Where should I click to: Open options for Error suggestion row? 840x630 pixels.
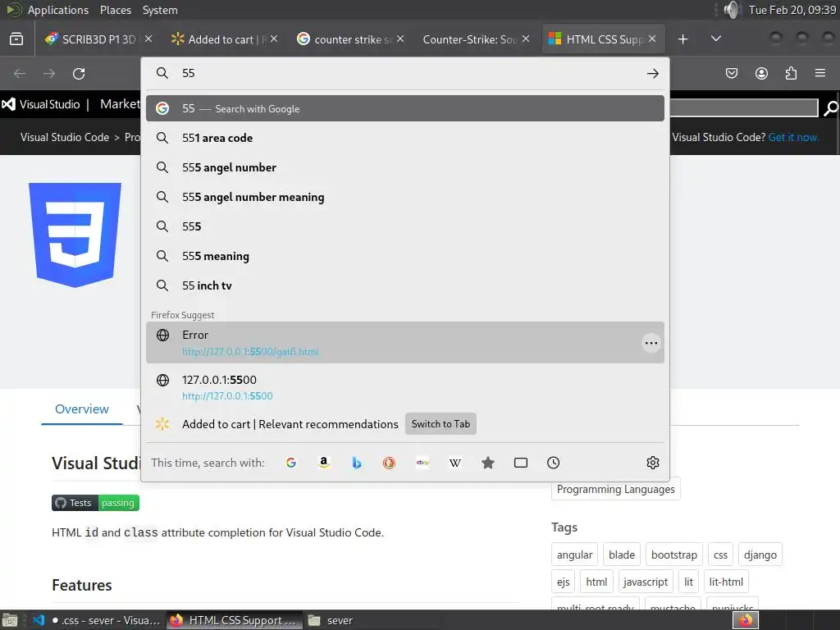tap(651, 343)
